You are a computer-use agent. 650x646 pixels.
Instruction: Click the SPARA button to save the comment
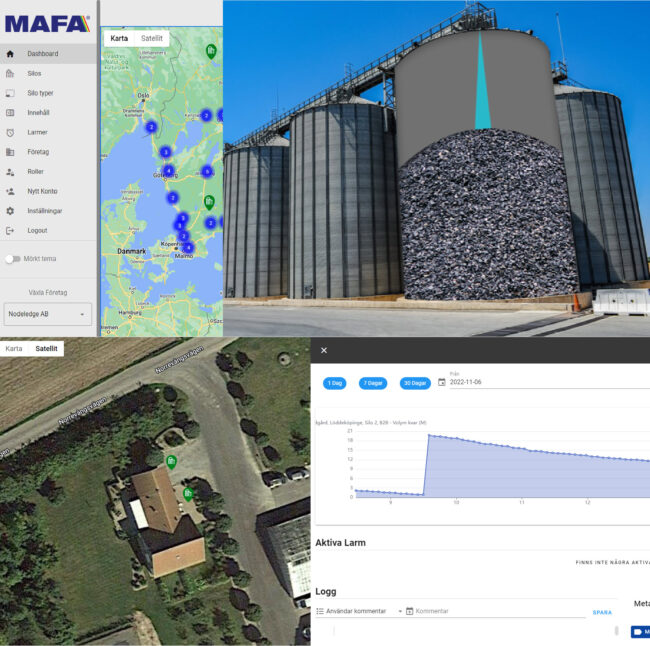point(602,612)
